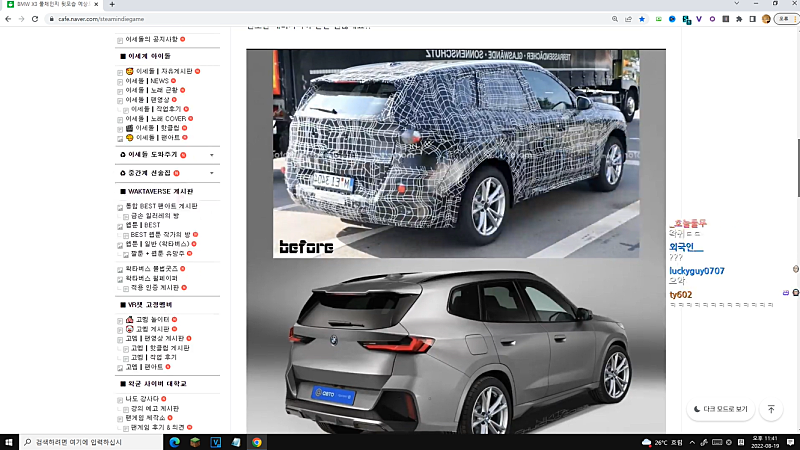
Task: Open the 통합 BEST 팬아트 게시판 board
Action: tap(161, 206)
